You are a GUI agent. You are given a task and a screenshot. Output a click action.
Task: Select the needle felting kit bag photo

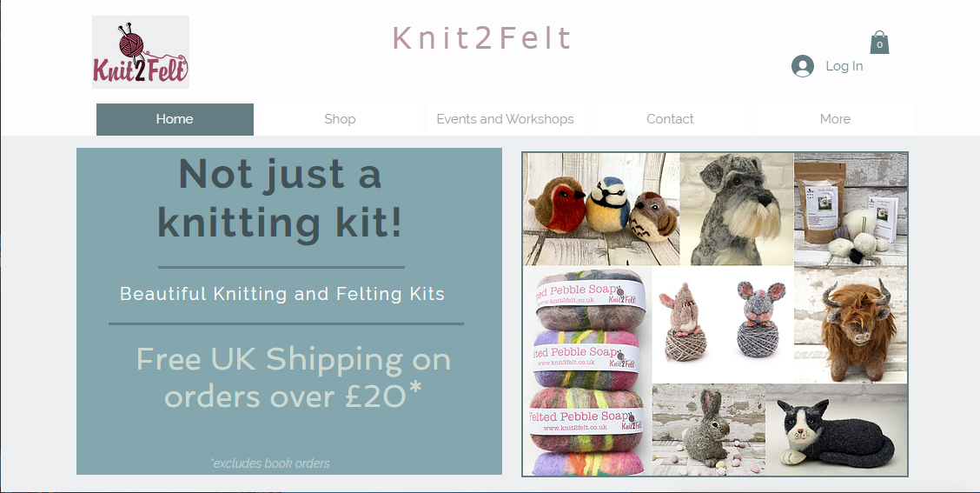pyautogui.click(x=851, y=210)
